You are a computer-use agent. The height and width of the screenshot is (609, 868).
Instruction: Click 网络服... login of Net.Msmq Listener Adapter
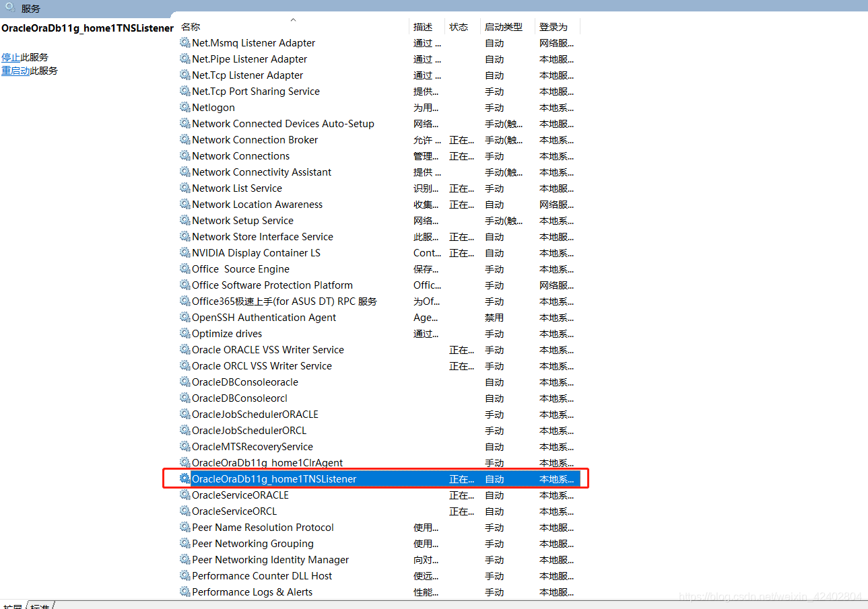[556, 42]
